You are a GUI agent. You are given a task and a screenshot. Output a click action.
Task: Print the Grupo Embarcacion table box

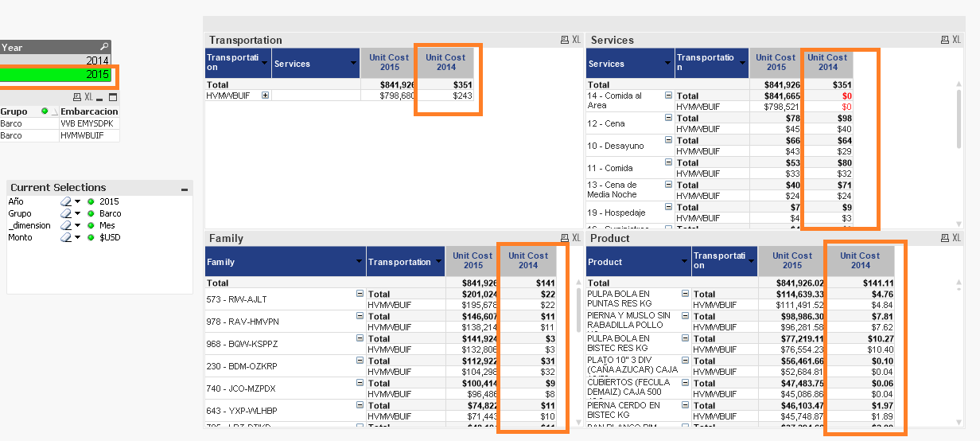76,97
